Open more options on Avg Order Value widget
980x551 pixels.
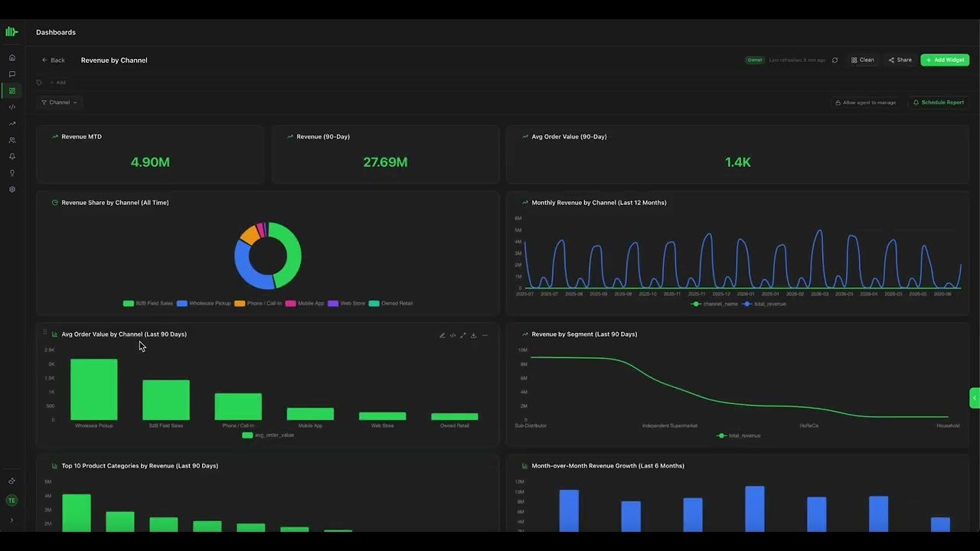(485, 335)
